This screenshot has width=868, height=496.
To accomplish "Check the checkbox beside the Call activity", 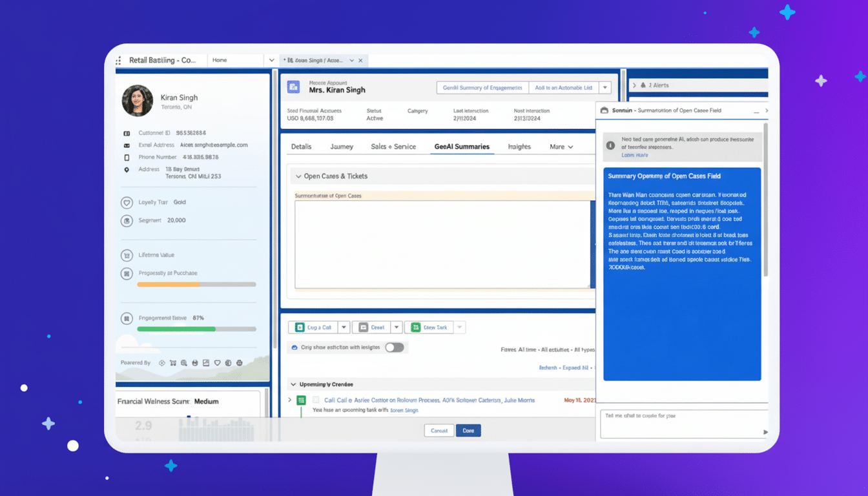I will [316, 400].
